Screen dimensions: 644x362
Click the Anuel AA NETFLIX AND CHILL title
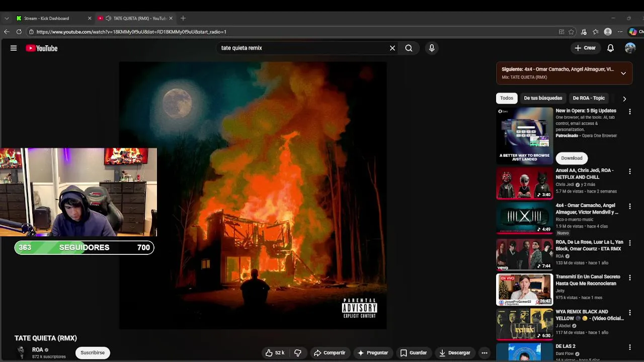[585, 174]
